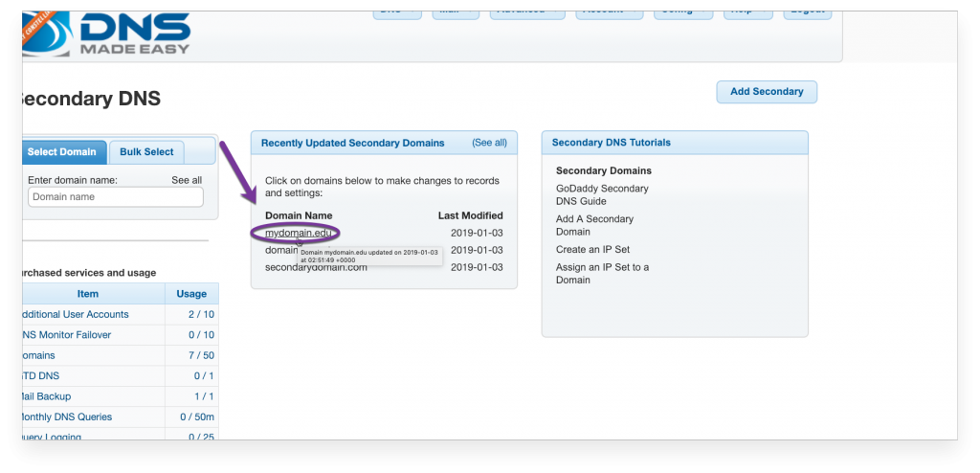Open DNS Monitor Failover usage item
The image size is (980, 473).
[x=66, y=335]
